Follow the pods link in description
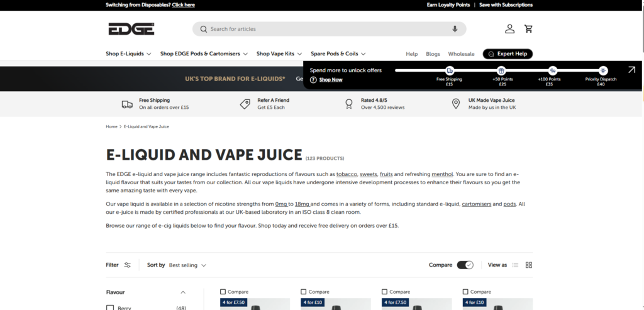Viewport: 644px width, 310px height. click(x=509, y=204)
